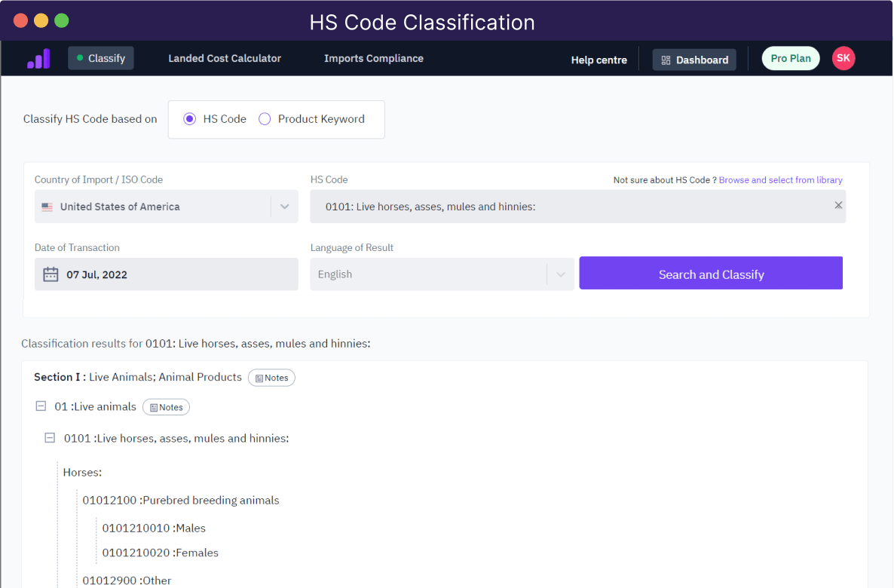
Task: Click the SK user avatar
Action: tap(843, 58)
